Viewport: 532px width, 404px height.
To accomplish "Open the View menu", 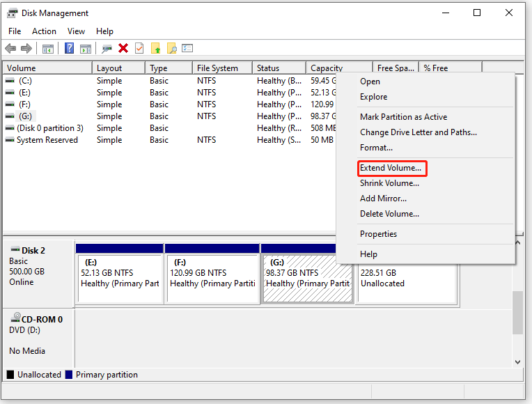I will 76,31.
